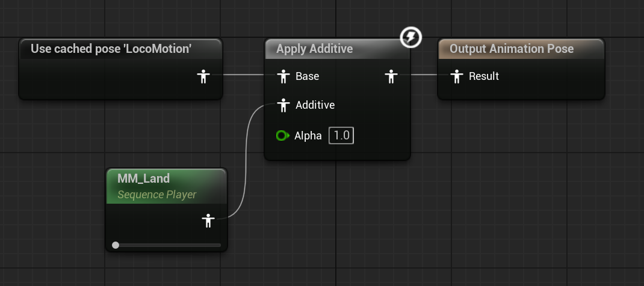Click the MM_Land sequence progress track
The width and height of the screenshot is (644, 286).
point(167,245)
